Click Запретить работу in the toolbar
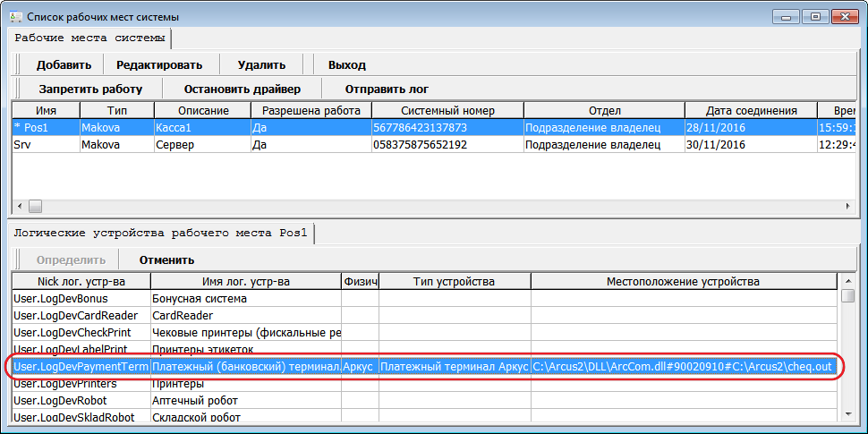The height and width of the screenshot is (434, 868). (90, 89)
